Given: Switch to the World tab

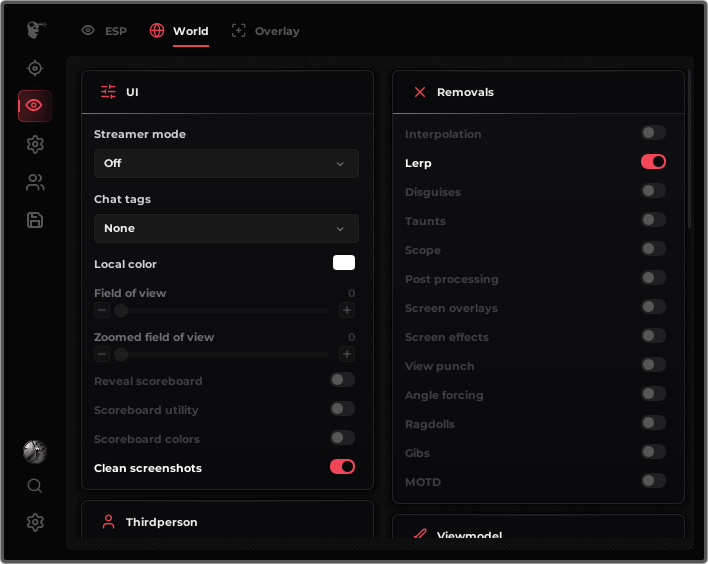Looking at the screenshot, I should tap(179, 31).
